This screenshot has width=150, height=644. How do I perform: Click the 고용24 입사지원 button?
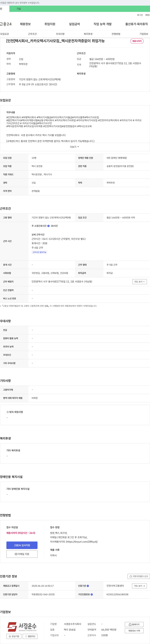pyautogui.click(x=22, y=545)
